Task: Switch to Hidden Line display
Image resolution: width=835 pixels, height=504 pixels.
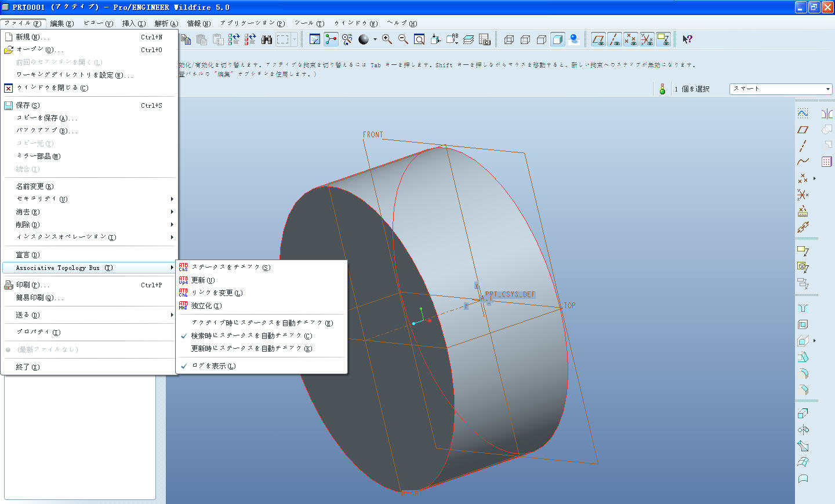Action: click(x=525, y=39)
